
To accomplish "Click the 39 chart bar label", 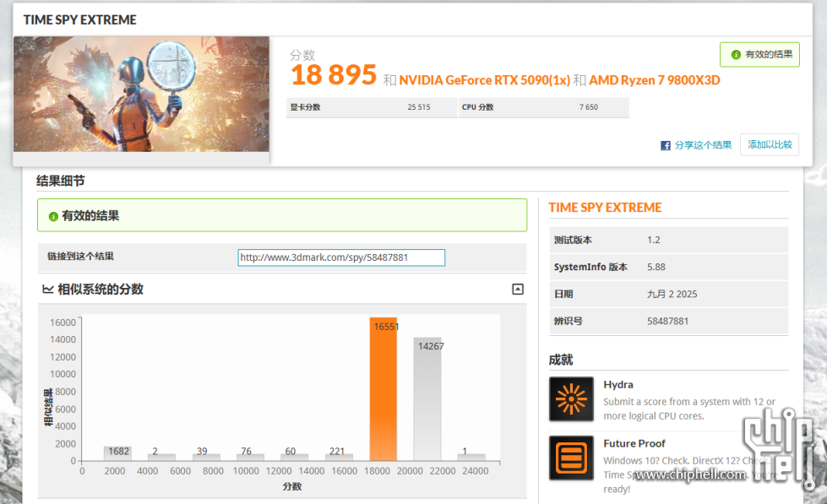I will tap(202, 452).
